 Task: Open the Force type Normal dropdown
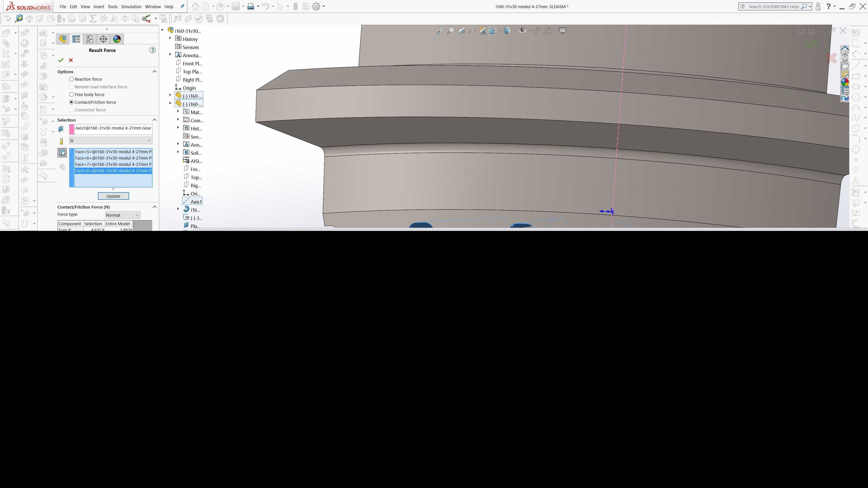pyautogui.click(x=123, y=215)
